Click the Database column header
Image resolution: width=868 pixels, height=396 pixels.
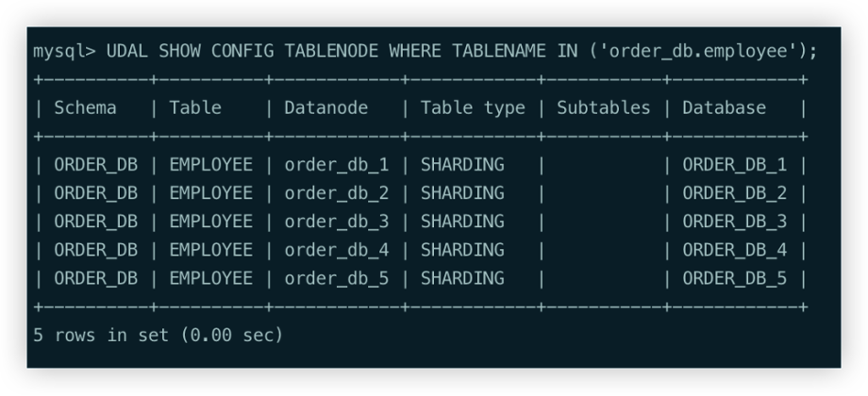click(x=724, y=107)
